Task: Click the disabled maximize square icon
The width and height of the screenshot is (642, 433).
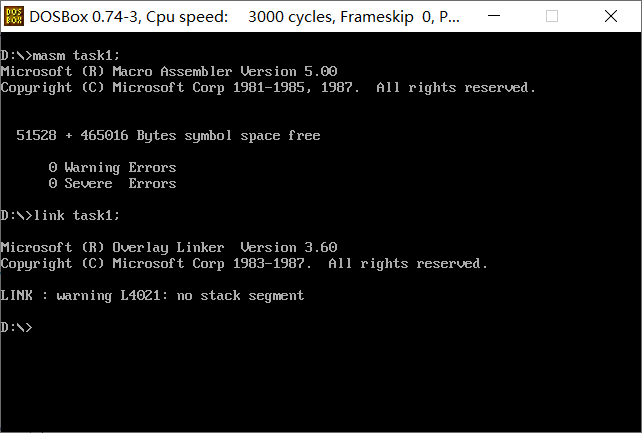Action: coord(552,16)
